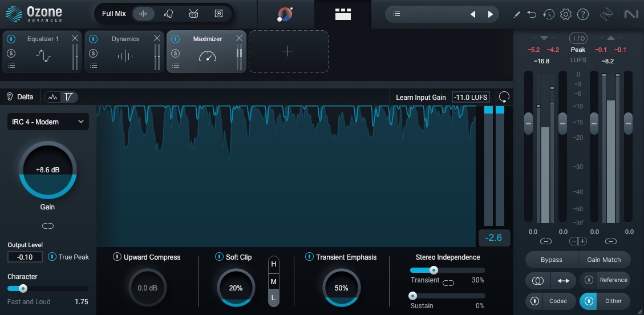Open the Master Assistant orb
The height and width of the screenshot is (315, 644).
tap(285, 14)
